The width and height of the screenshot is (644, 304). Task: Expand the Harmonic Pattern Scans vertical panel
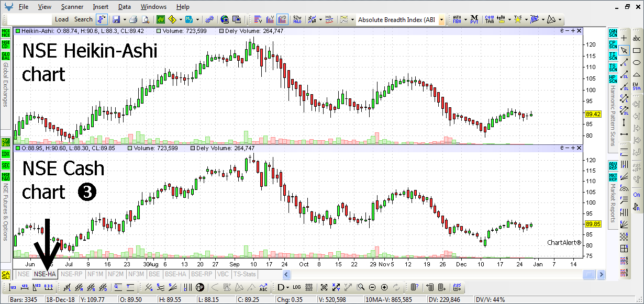[613, 115]
